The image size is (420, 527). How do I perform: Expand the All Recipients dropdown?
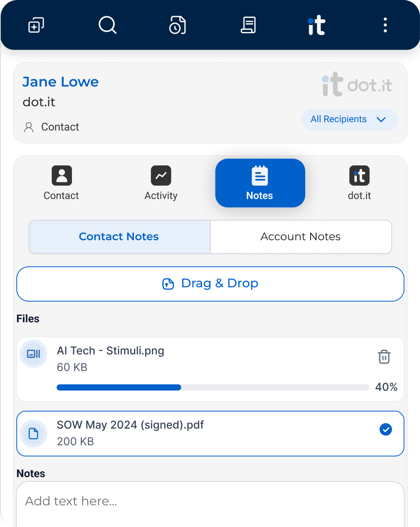coord(349,119)
